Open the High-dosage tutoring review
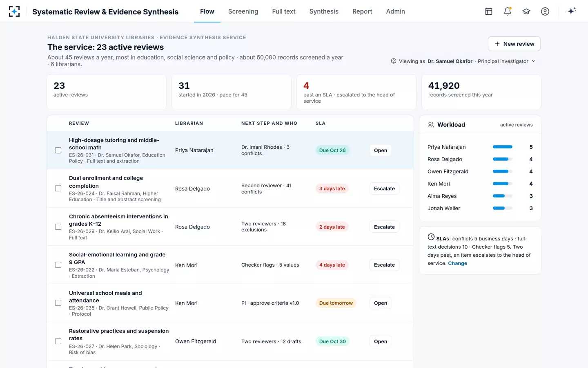588x368 pixels. point(381,150)
